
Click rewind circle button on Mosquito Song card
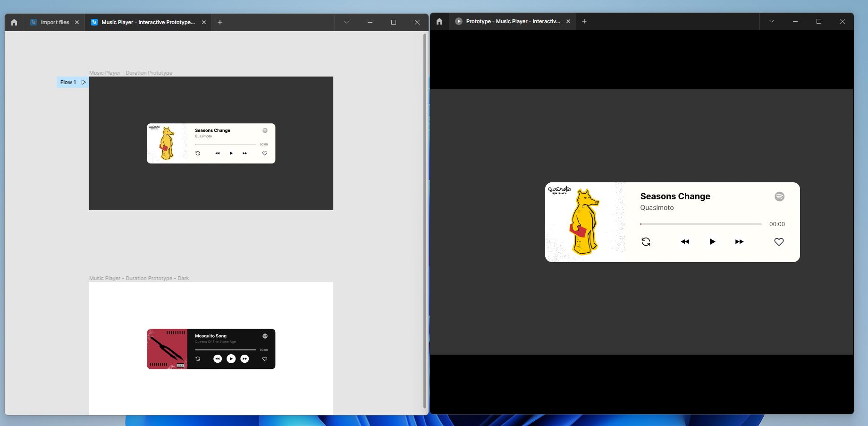click(x=217, y=359)
